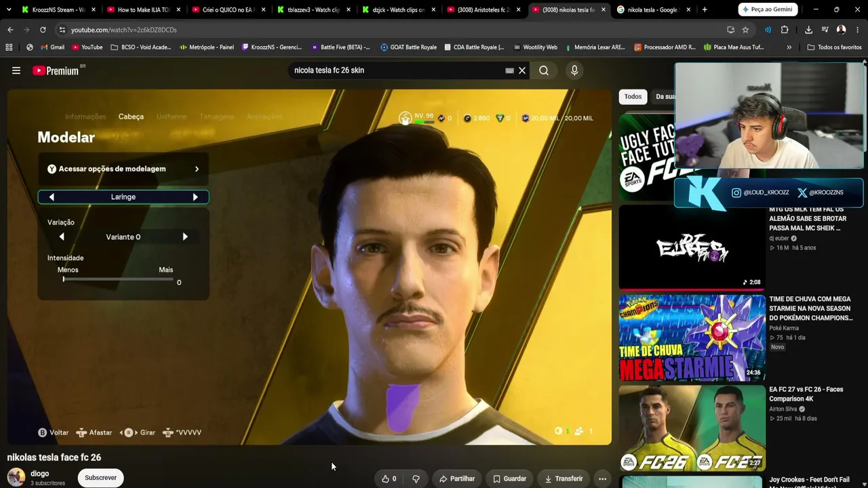868x488 pixels.
Task: Open a new browser tab
Action: point(705,9)
